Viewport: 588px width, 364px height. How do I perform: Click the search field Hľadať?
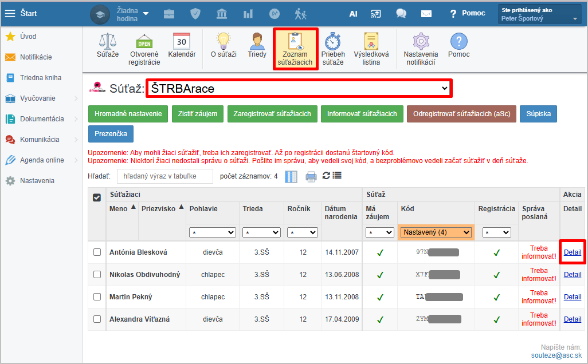(165, 176)
